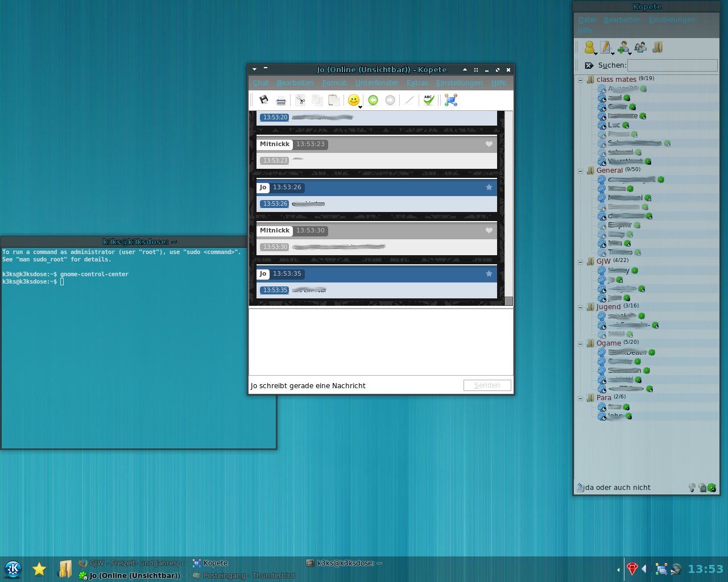
Task: Click the lightbulb icon in Kopete status bar
Action: click(692, 488)
